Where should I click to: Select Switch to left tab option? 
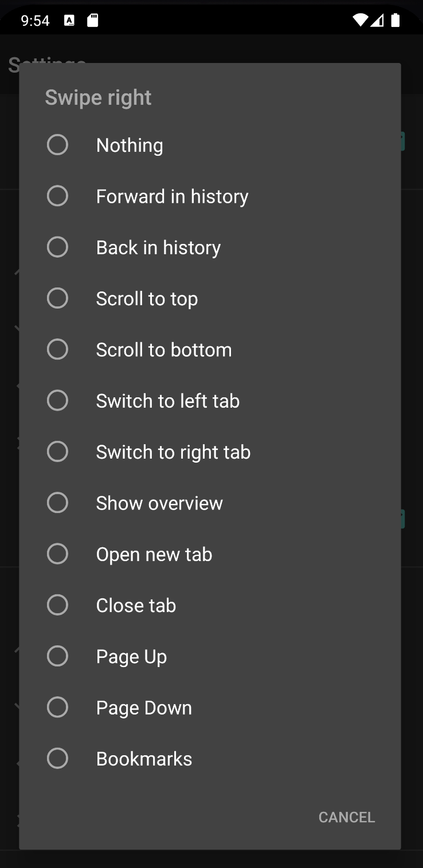[x=210, y=401]
